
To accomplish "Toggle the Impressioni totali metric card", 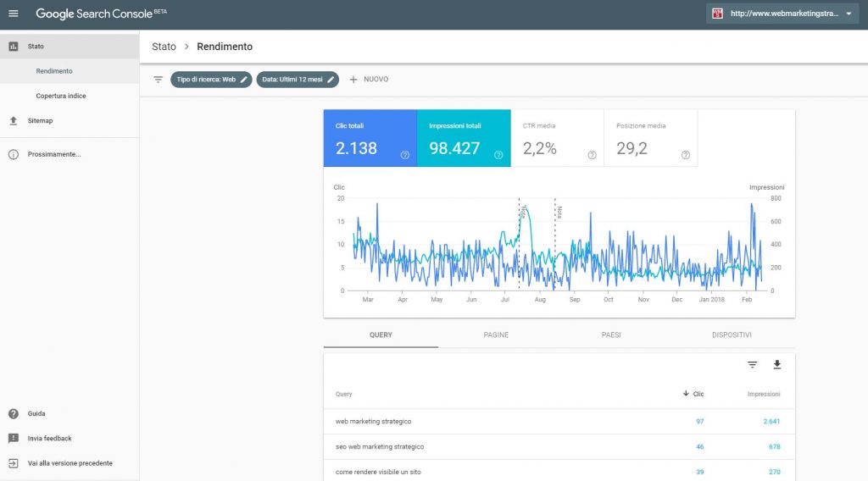I will coord(463,138).
